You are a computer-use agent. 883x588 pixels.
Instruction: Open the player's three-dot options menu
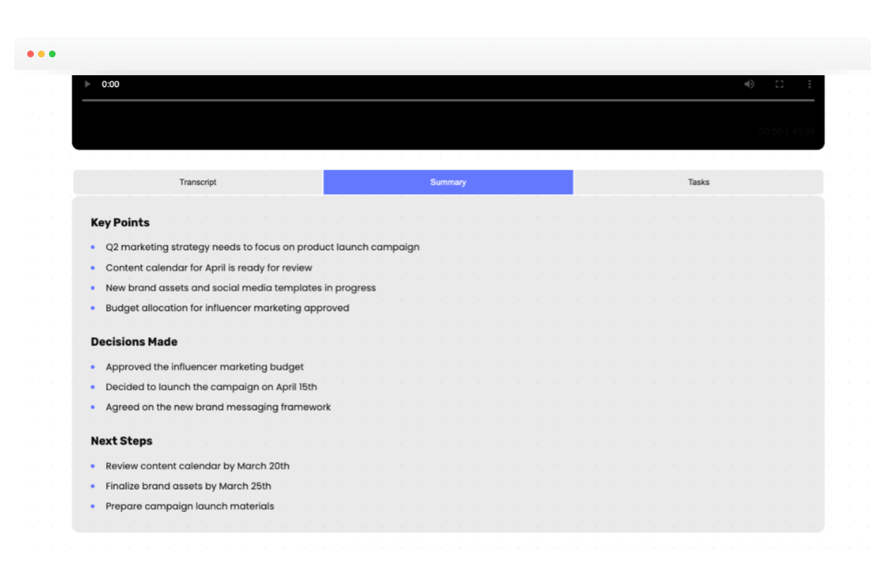[809, 84]
